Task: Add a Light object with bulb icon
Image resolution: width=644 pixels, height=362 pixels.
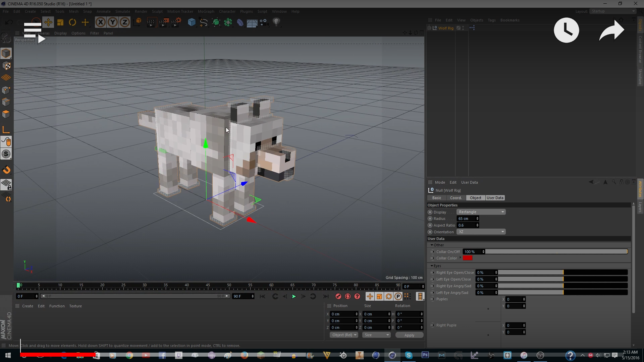Action: tap(276, 22)
